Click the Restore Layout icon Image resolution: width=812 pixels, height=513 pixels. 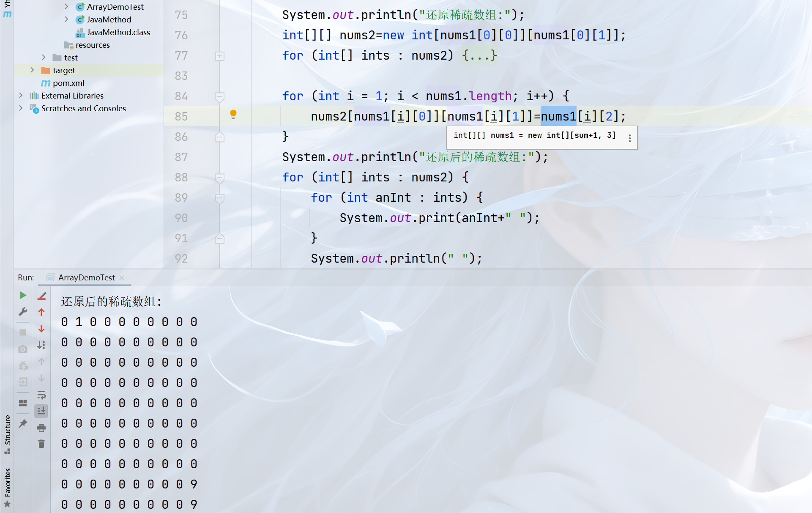point(23,403)
